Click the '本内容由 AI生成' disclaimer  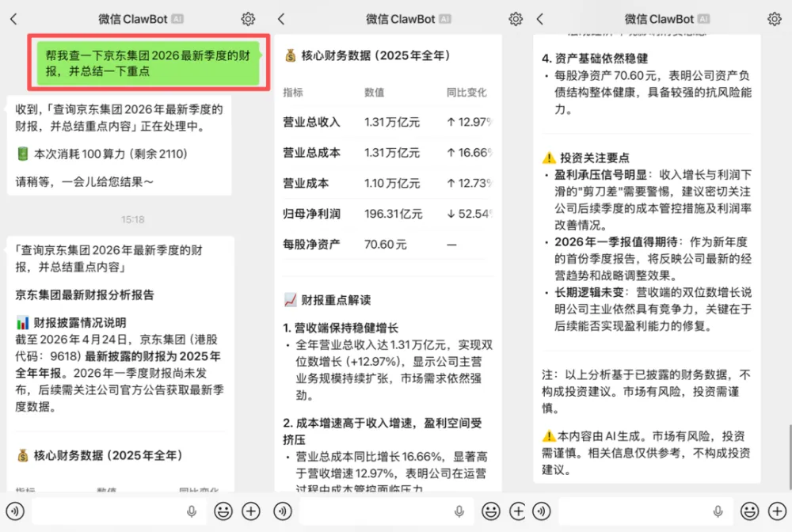646,453
